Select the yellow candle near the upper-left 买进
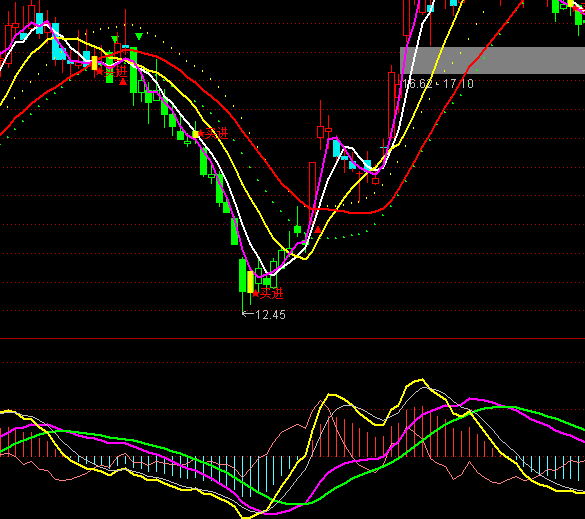Viewport: 585px width, 519px height. [x=94, y=63]
